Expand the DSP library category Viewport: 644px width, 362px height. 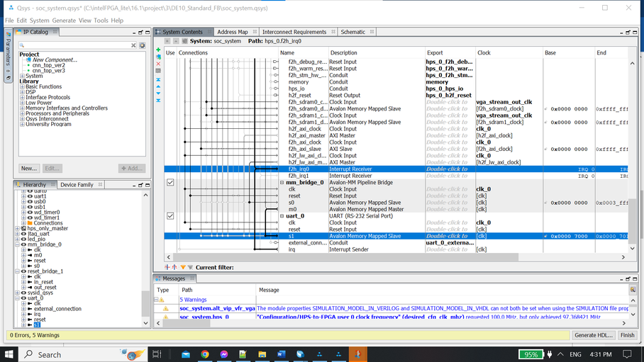[22, 92]
